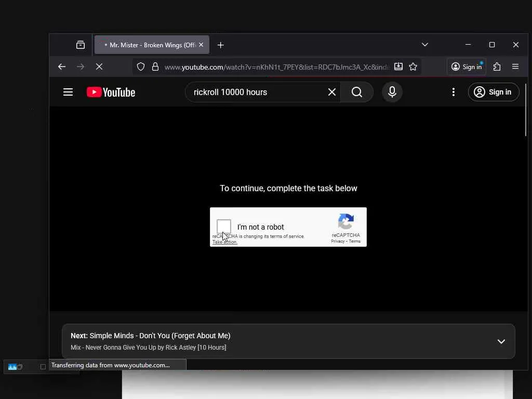Click the page vertical scrollbar
This screenshot has width=532, height=399.
(526, 110)
